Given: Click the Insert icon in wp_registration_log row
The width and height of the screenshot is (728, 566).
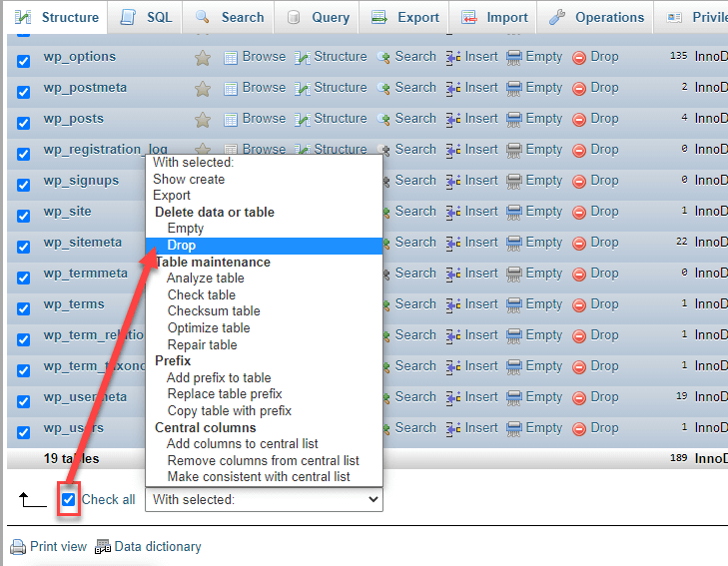Looking at the screenshot, I should coord(453,151).
